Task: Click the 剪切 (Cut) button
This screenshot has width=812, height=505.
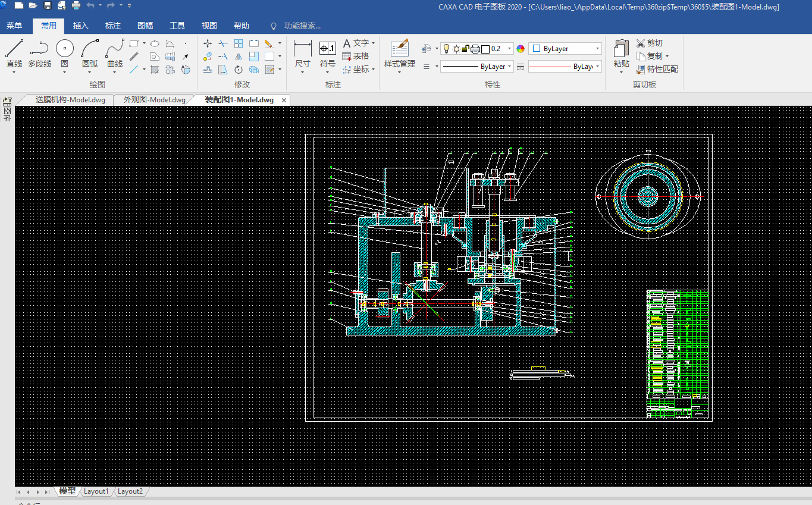Action: pos(649,43)
